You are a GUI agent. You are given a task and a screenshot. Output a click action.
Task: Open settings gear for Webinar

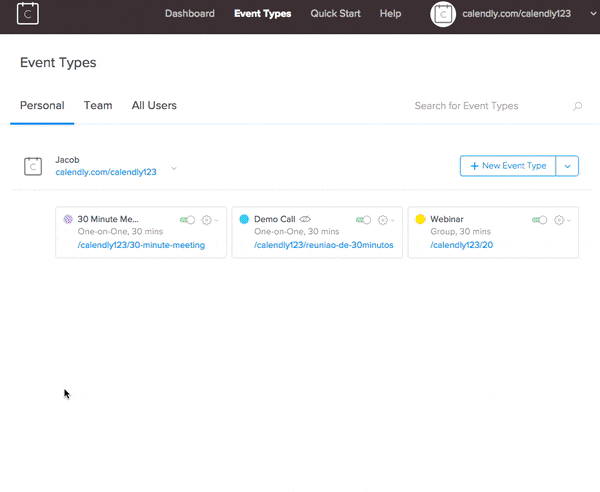pos(559,220)
